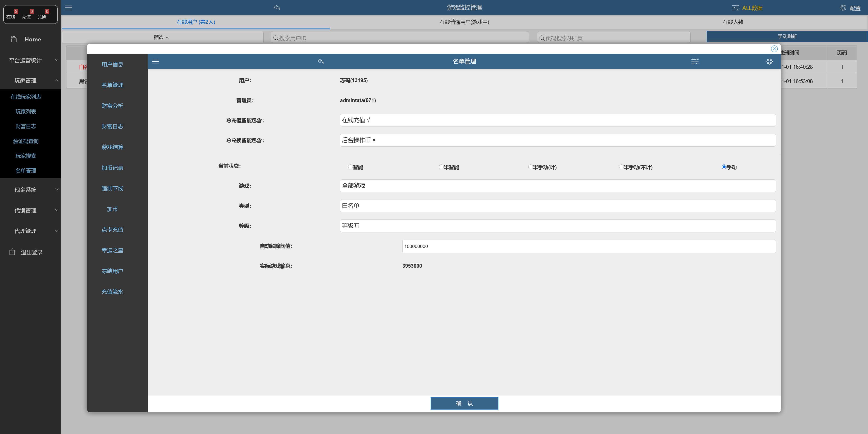868x434 pixels.
Task: Click the back arrow in 名单管理 dialog header
Action: (x=321, y=61)
